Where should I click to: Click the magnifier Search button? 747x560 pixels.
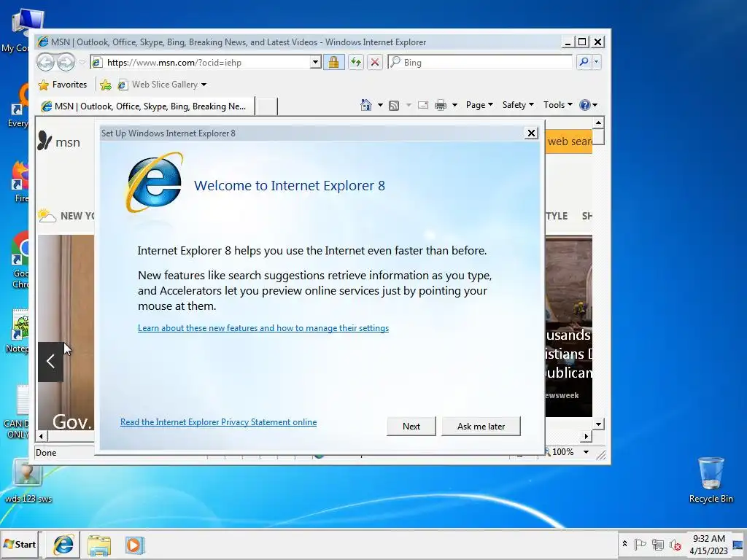pyautogui.click(x=584, y=62)
